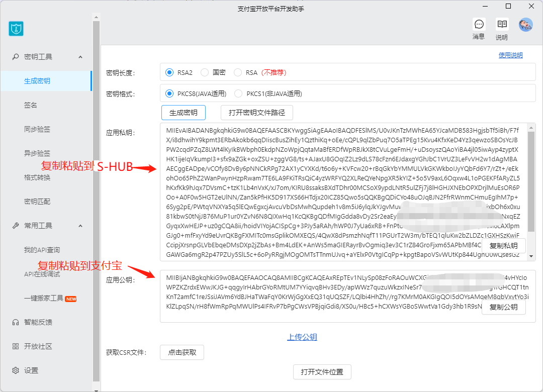Image resolution: width=543 pixels, height=392 pixels.
Task: Collapse the 密钥工具 section chevron
Action: [x=80, y=57]
